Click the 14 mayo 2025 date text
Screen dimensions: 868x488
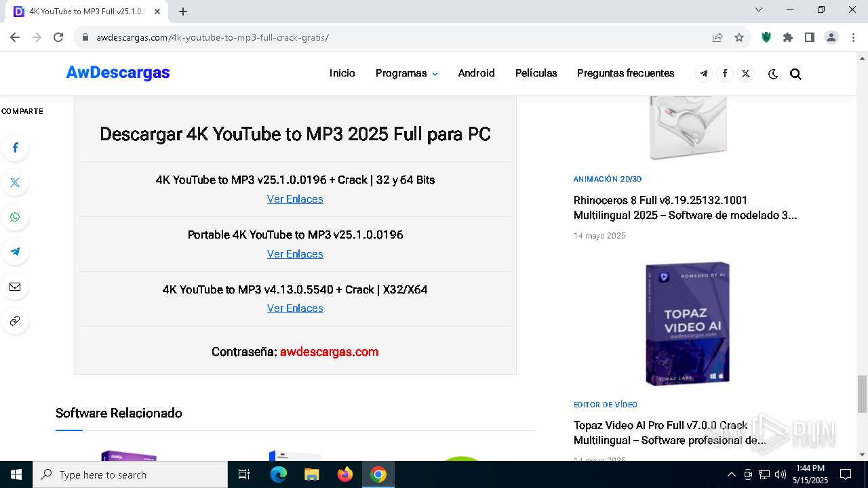coord(599,236)
